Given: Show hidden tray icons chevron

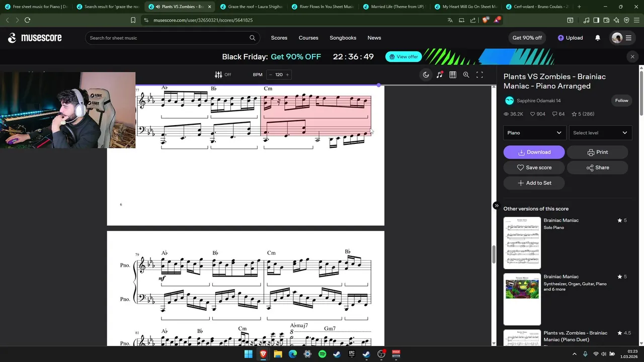Looking at the screenshot, I should [575, 354].
